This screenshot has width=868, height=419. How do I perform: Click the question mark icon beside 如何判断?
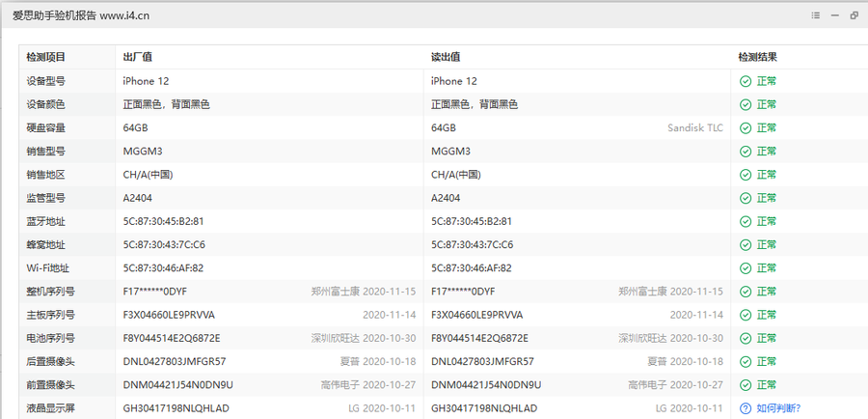pyautogui.click(x=746, y=408)
